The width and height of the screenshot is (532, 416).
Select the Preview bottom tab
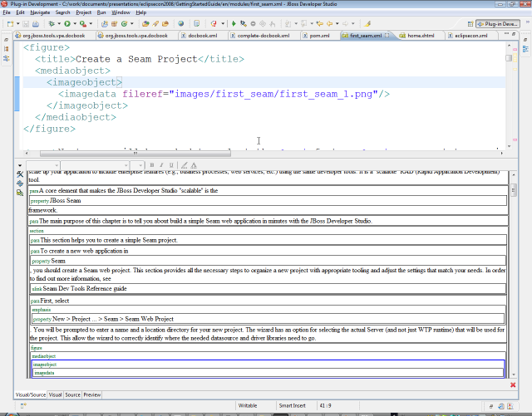coord(92,395)
